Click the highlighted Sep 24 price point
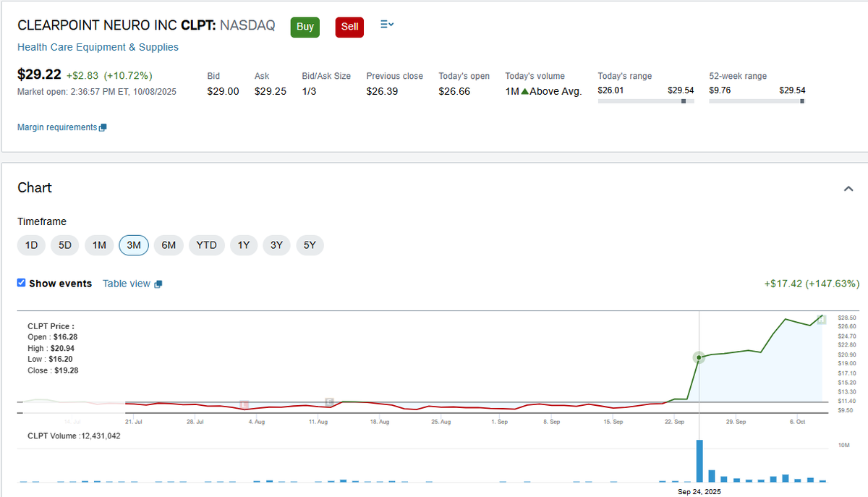 click(x=699, y=357)
